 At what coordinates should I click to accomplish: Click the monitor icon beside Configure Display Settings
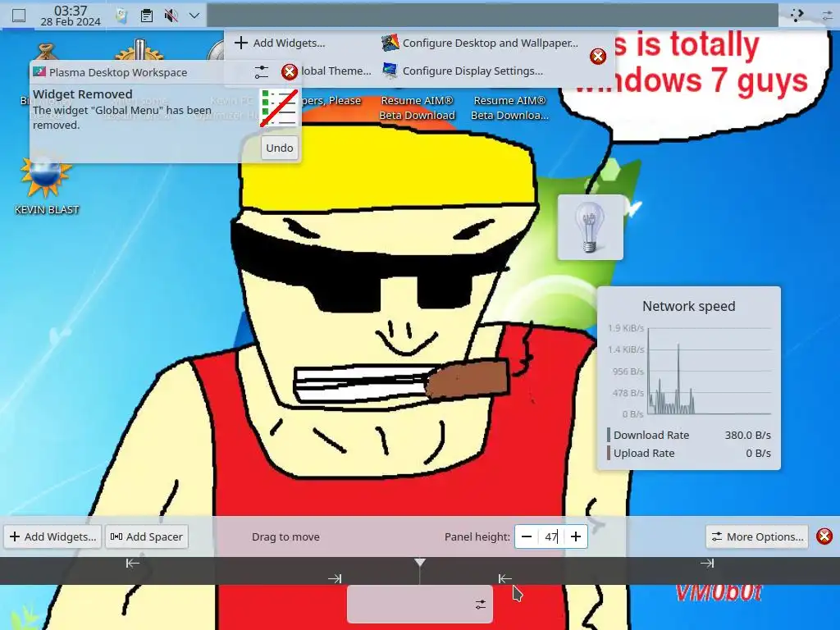(x=390, y=71)
